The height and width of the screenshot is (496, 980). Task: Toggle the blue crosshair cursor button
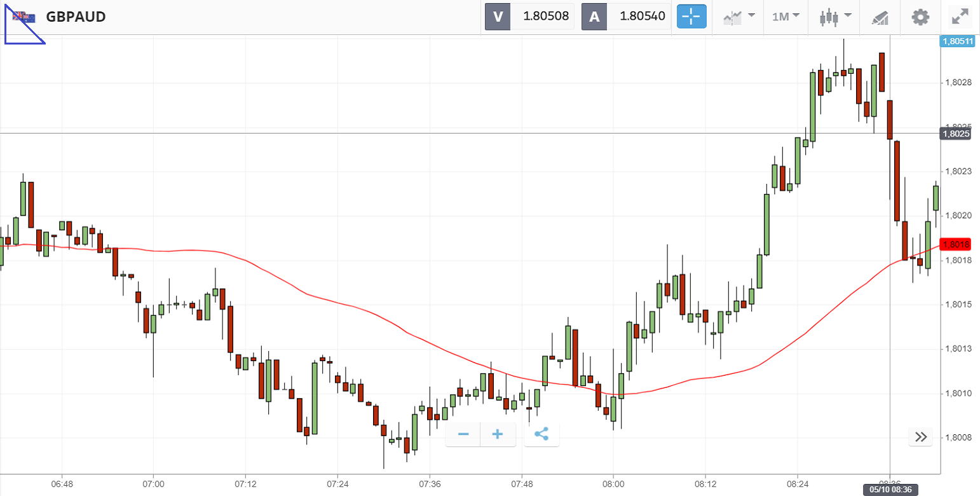pyautogui.click(x=691, y=17)
